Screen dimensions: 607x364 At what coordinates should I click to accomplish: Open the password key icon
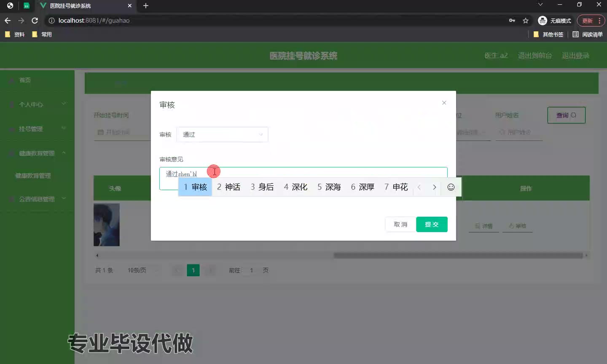tap(512, 20)
